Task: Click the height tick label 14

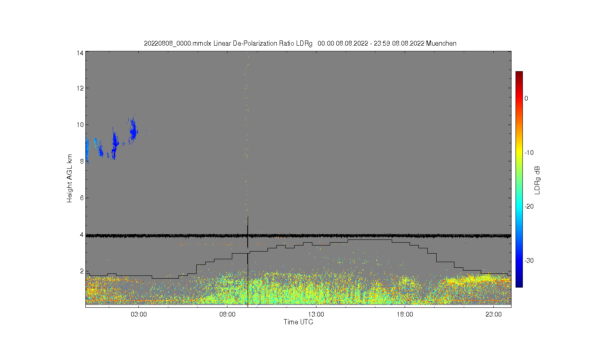Action: pyautogui.click(x=80, y=53)
